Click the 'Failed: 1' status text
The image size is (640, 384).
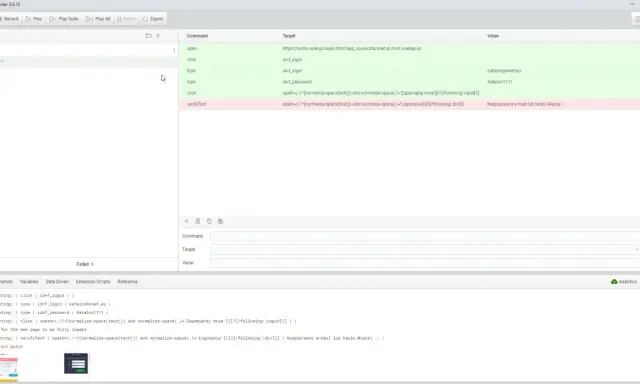click(85, 264)
